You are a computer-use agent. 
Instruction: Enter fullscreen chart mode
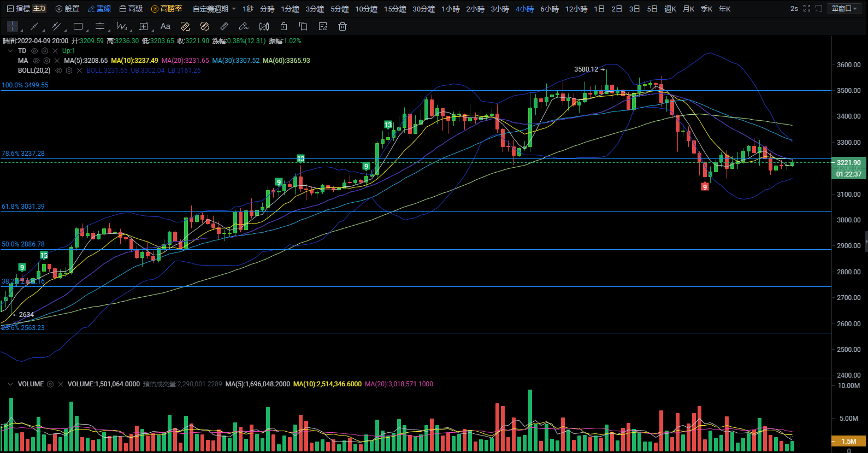click(807, 9)
